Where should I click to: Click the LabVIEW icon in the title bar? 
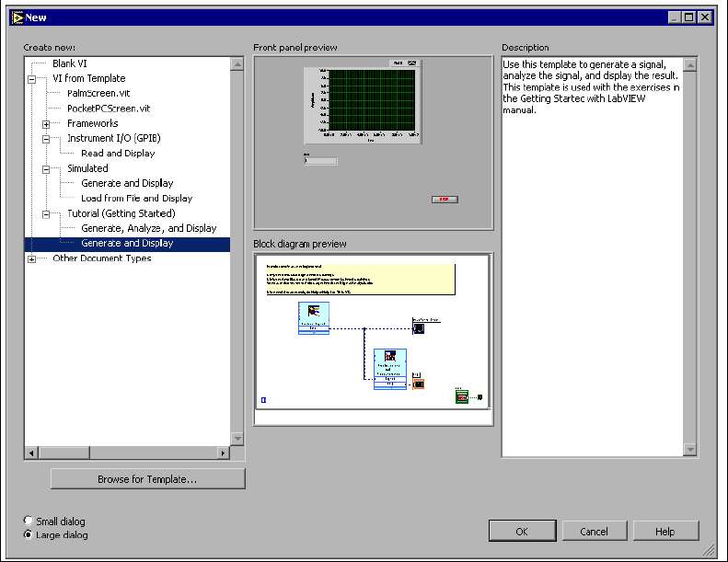click(17, 17)
